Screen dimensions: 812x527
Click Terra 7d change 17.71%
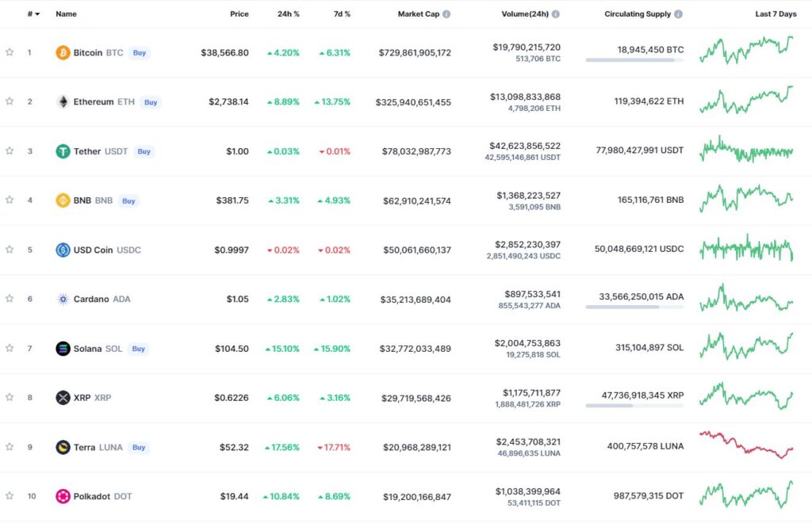[334, 447]
